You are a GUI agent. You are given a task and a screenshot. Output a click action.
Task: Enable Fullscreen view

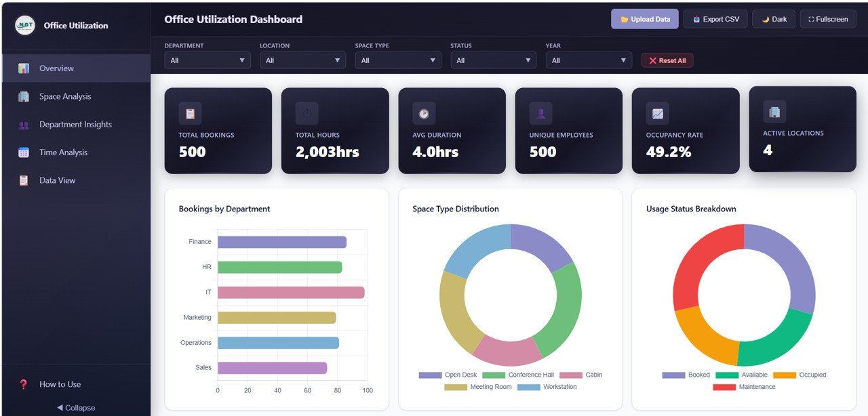(827, 18)
